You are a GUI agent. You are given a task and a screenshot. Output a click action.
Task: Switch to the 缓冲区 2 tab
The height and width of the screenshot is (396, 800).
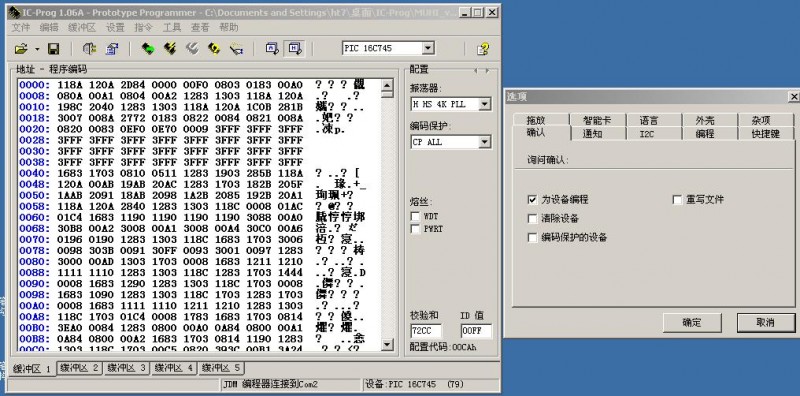click(x=79, y=367)
